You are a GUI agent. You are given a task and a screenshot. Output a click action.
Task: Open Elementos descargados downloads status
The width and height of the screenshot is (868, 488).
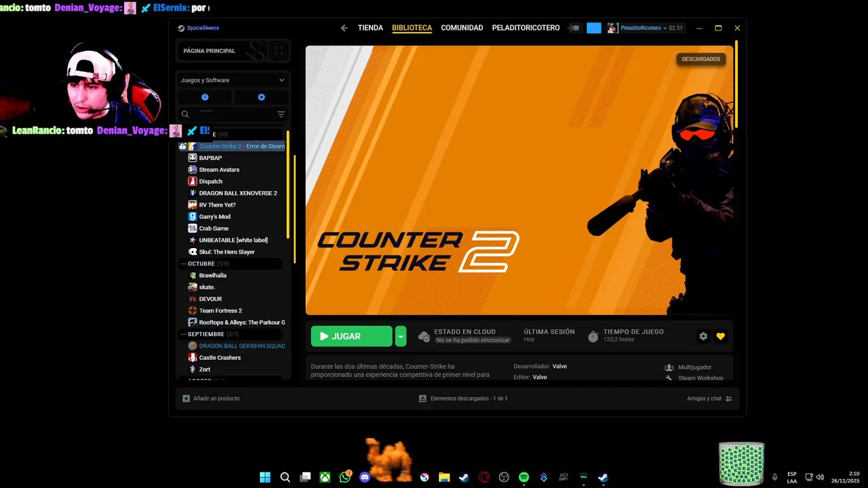pos(463,399)
